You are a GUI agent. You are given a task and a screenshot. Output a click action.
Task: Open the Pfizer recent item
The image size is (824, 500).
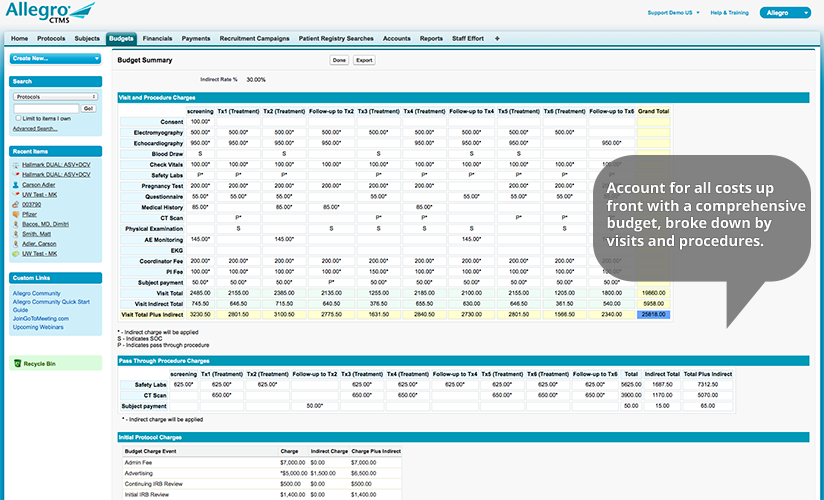[29, 215]
